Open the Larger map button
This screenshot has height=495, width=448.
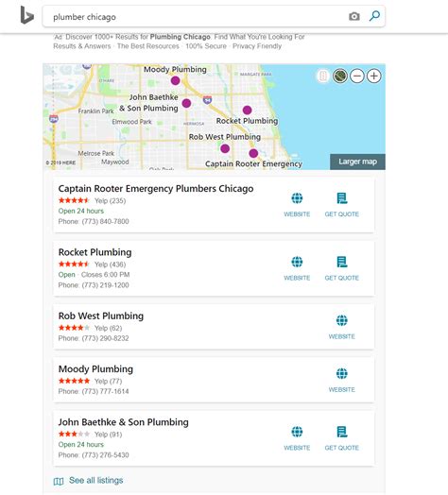(x=357, y=162)
